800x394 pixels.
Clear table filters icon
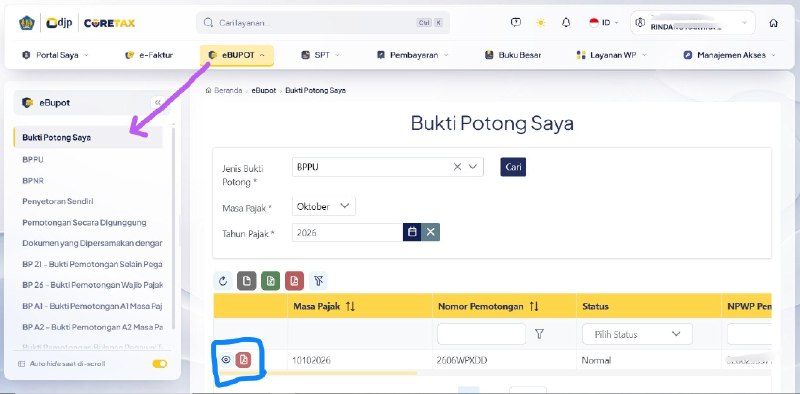318,281
